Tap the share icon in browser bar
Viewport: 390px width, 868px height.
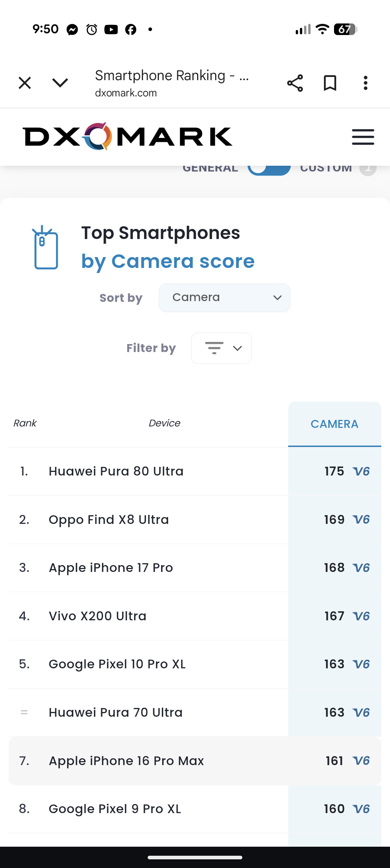click(x=295, y=83)
